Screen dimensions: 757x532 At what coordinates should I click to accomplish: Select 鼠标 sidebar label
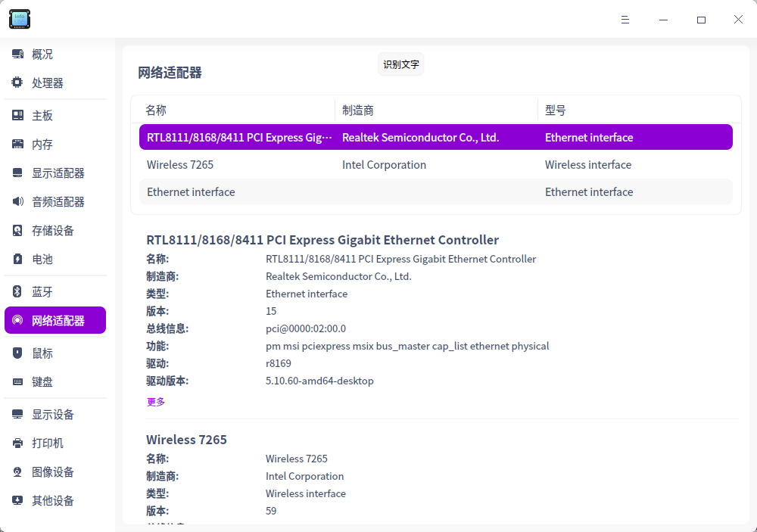42,353
